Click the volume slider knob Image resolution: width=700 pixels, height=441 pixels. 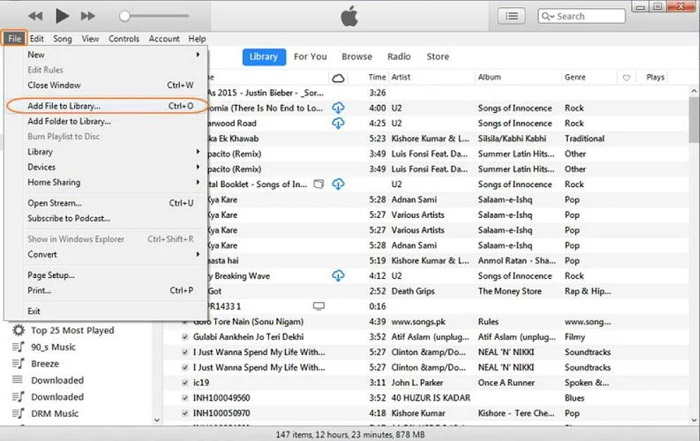coord(125,16)
